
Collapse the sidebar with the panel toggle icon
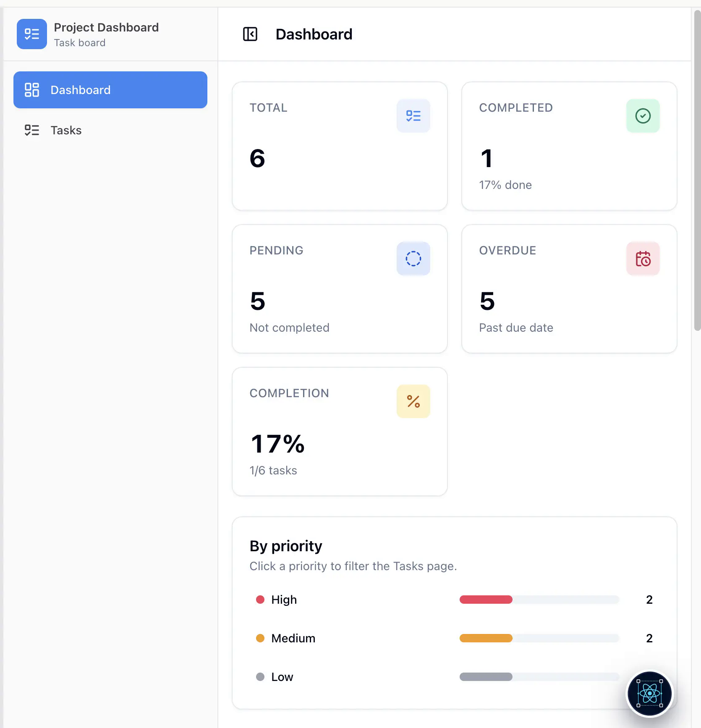click(250, 34)
